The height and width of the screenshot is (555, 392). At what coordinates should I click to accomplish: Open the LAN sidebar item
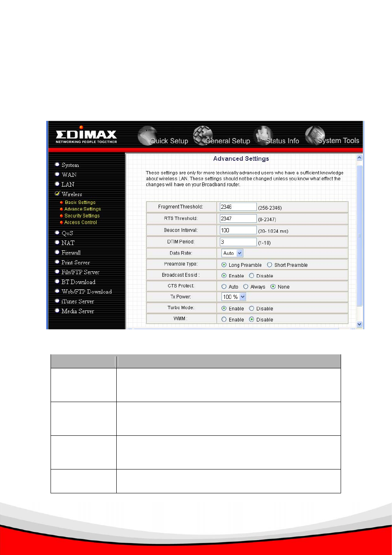68,185
